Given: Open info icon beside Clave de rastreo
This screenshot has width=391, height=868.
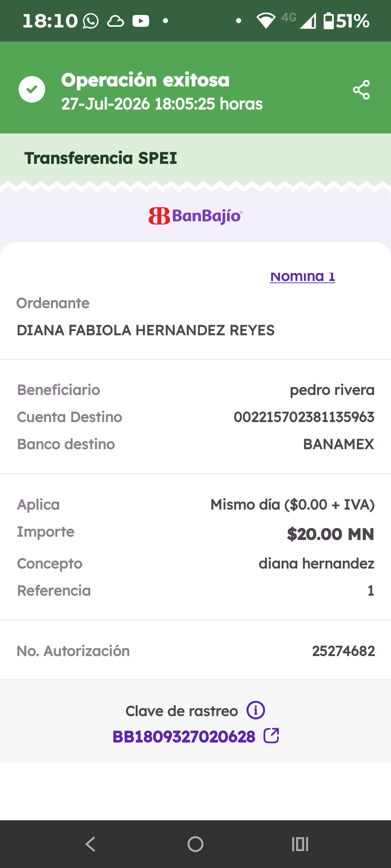Looking at the screenshot, I should (256, 710).
